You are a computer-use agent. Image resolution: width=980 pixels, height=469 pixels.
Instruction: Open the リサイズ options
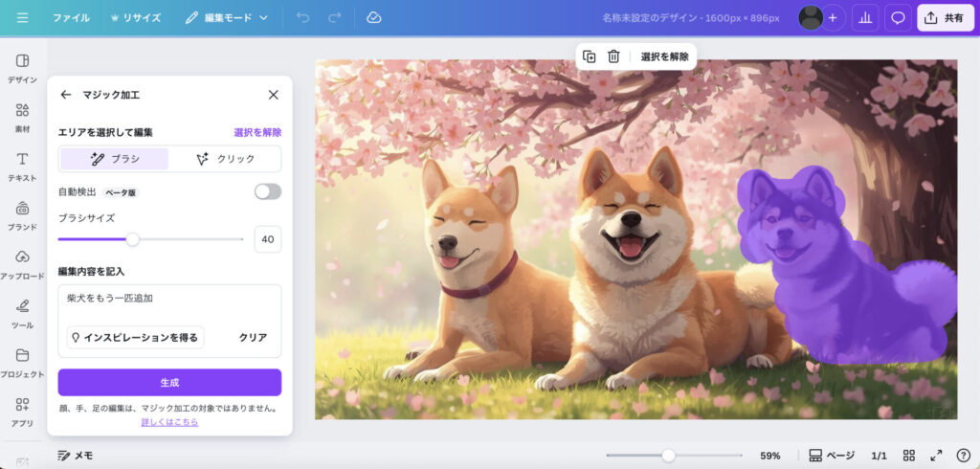pos(135,18)
